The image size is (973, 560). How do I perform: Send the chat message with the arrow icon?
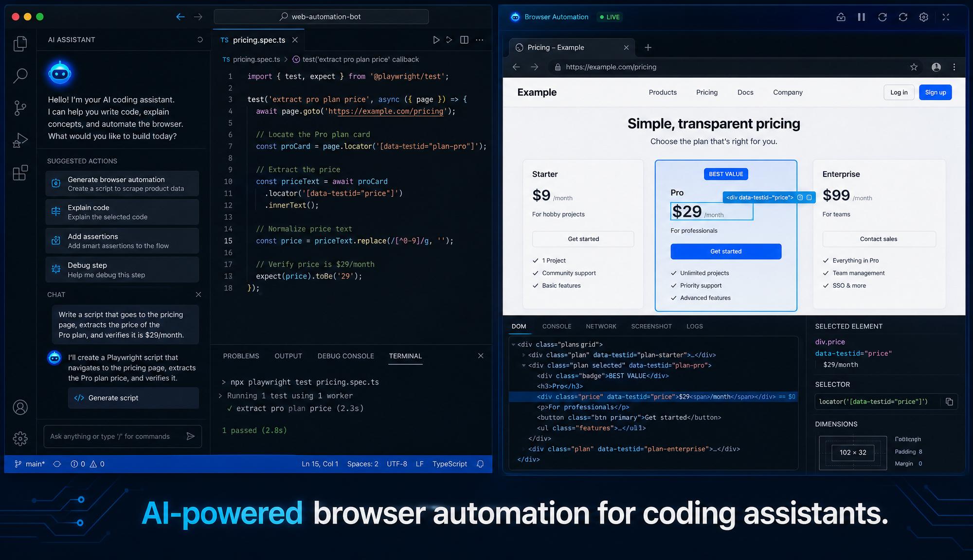click(191, 436)
